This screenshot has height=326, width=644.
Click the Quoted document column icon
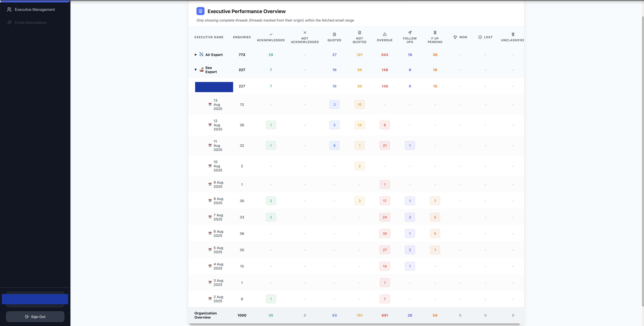[334, 34]
